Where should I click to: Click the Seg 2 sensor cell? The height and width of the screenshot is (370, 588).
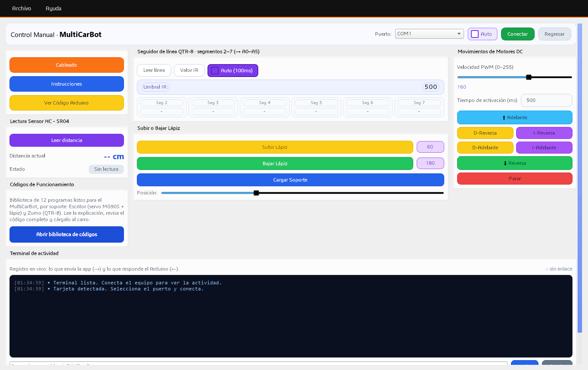click(x=162, y=107)
